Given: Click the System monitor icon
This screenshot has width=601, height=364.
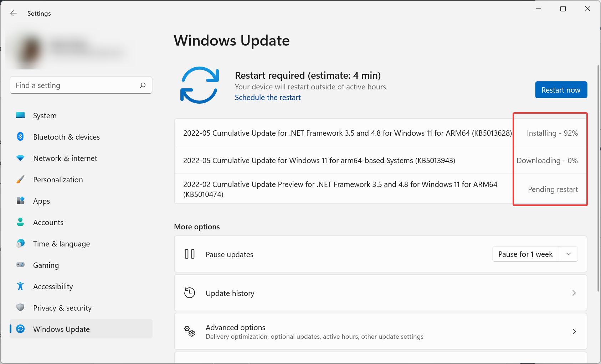Looking at the screenshot, I should pyautogui.click(x=20, y=115).
